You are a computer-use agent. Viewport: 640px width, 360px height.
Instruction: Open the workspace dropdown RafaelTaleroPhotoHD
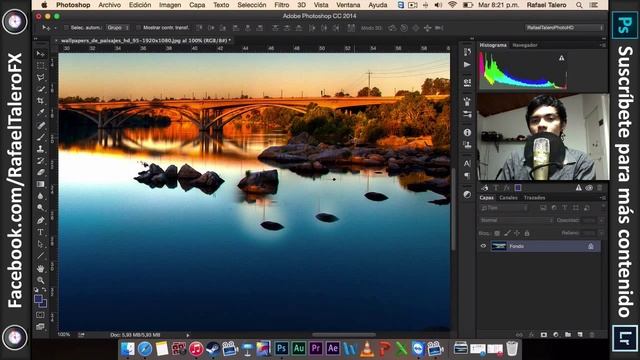(x=564, y=28)
